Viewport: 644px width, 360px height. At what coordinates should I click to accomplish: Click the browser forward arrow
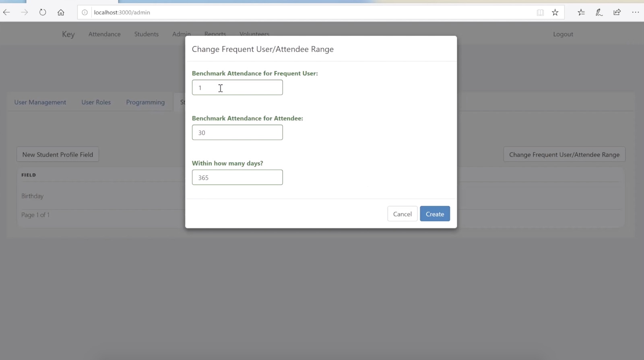[25, 12]
